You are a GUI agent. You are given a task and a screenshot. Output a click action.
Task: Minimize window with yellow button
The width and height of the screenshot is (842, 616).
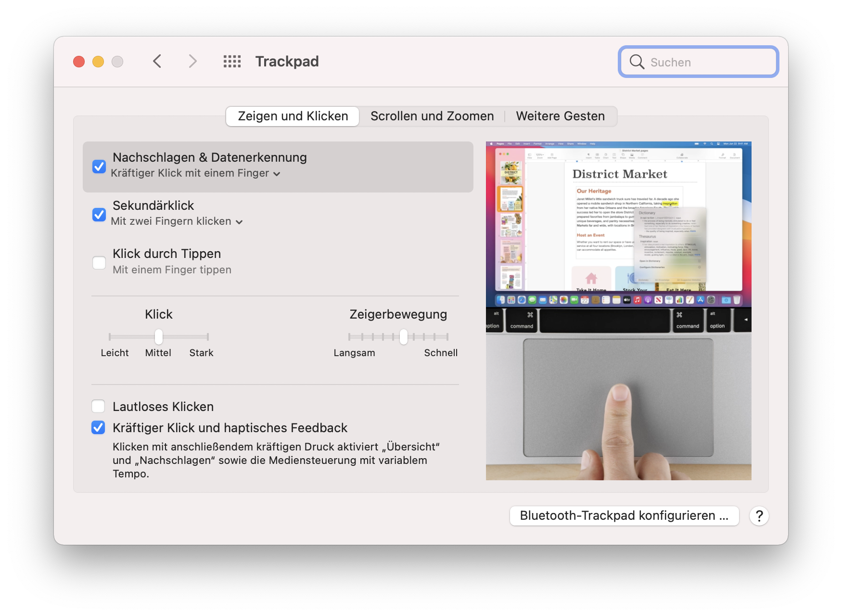click(98, 62)
